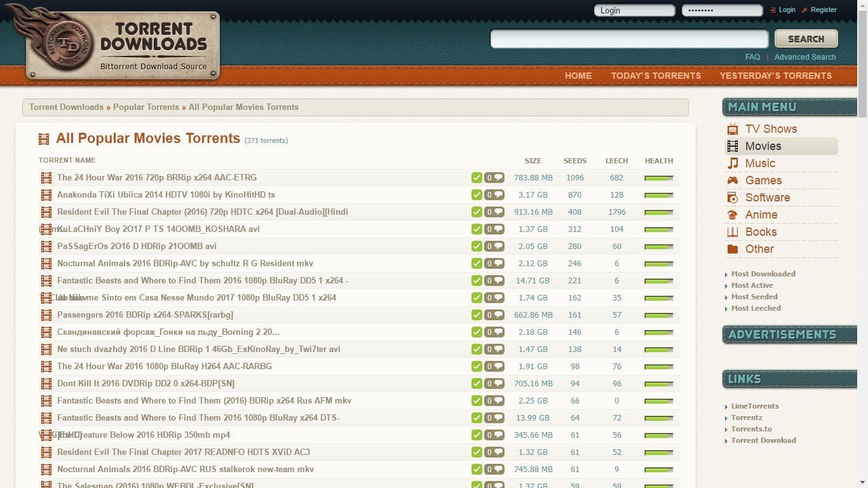Screen dimensions: 868x488
Task: Click film icon beside Passengers 2016 BDRip
Action: click(x=46, y=315)
